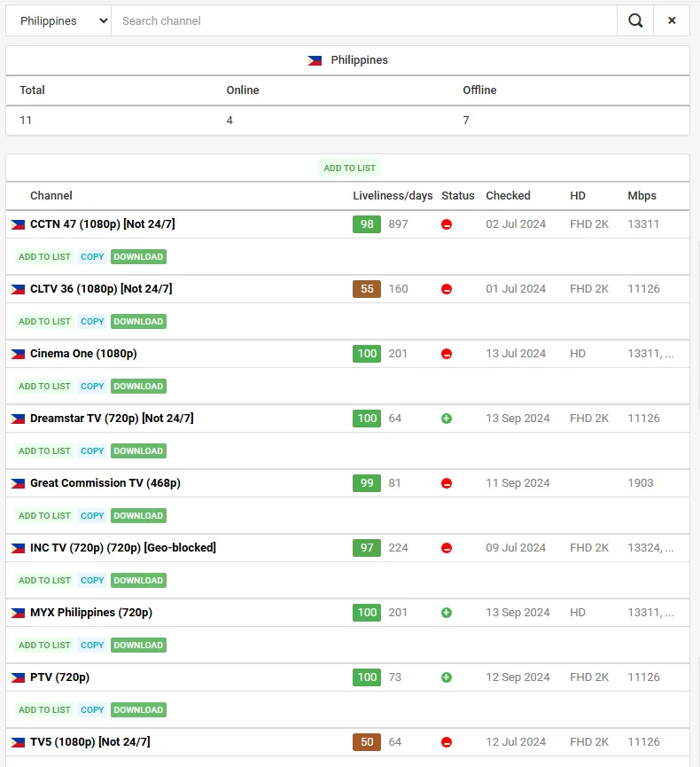Screen dimensions: 700x767
Task: Click the red status icon for Great Commission TV
Action: [x=447, y=483]
